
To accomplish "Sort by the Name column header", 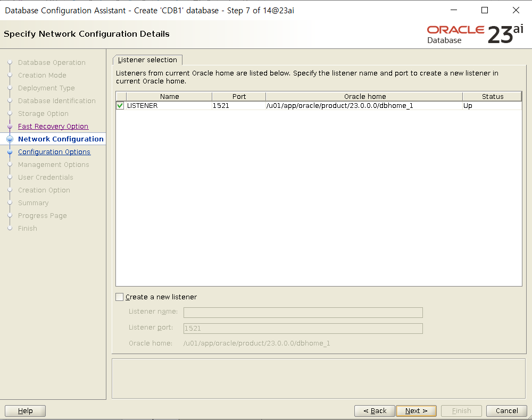I will click(x=169, y=97).
